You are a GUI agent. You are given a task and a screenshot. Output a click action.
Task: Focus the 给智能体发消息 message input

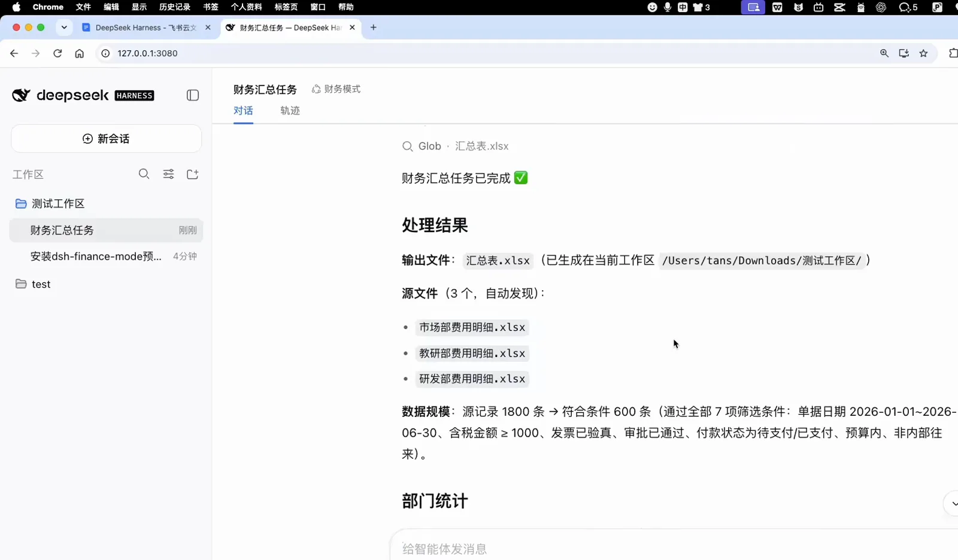point(674,549)
